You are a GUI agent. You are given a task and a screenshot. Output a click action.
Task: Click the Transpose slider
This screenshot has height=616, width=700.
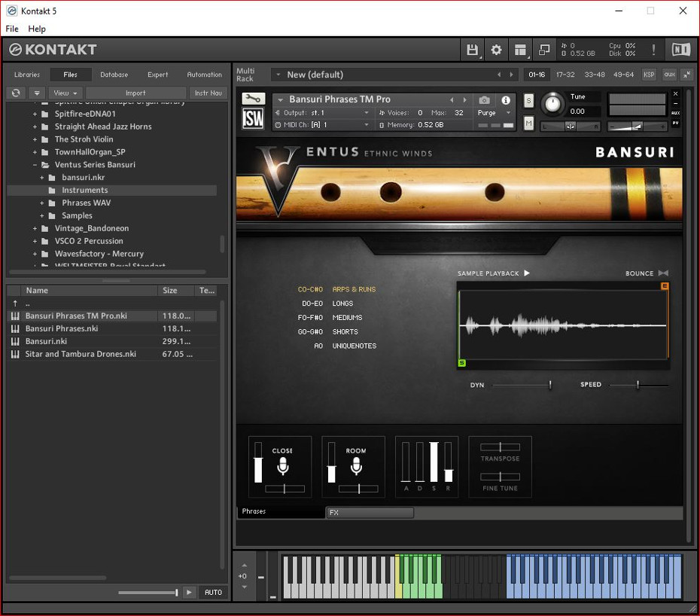point(500,447)
